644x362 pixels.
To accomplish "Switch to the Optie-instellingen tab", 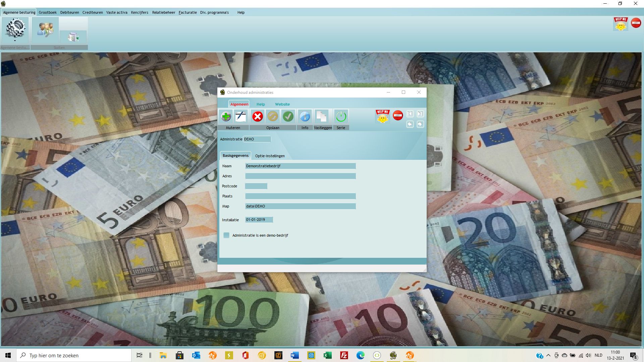I will point(270,156).
